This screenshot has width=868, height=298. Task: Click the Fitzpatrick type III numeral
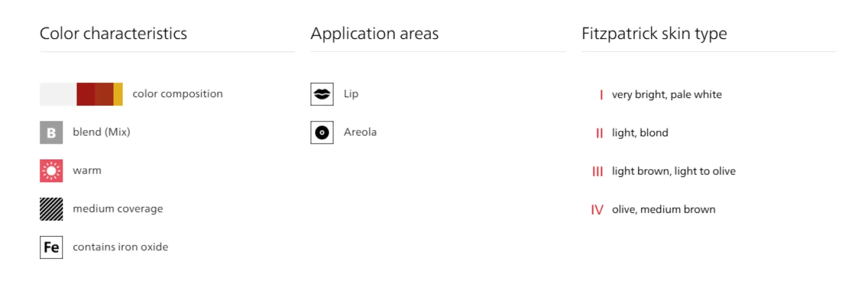598,172
